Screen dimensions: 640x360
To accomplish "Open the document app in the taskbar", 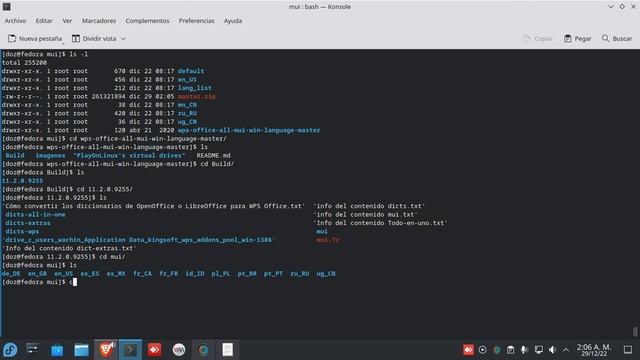I will (227, 350).
